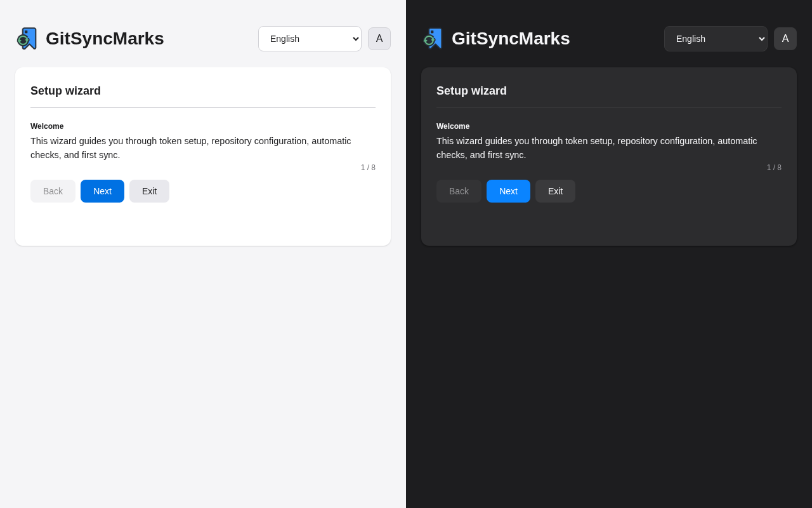Click the Back button in dark theme
This screenshot has height=508, width=812.
459,191
